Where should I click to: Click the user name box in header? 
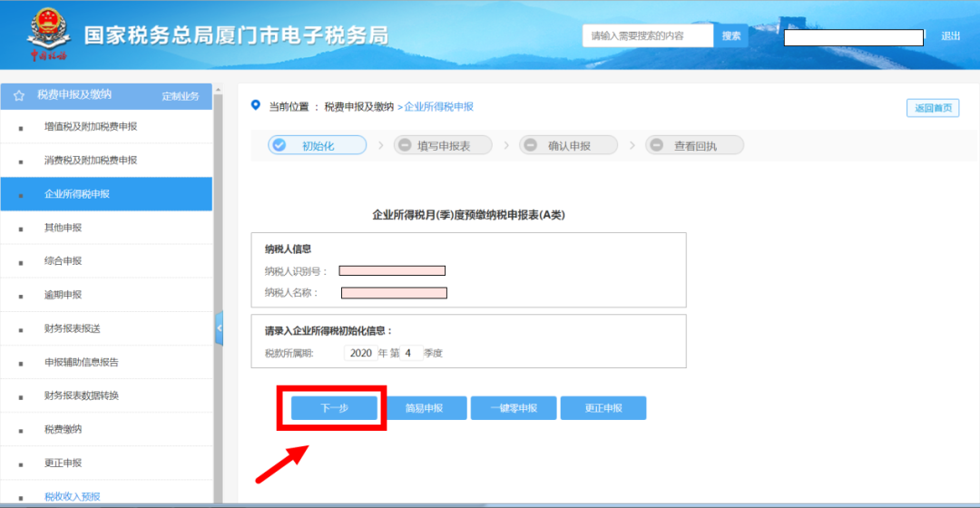pyautogui.click(x=854, y=37)
